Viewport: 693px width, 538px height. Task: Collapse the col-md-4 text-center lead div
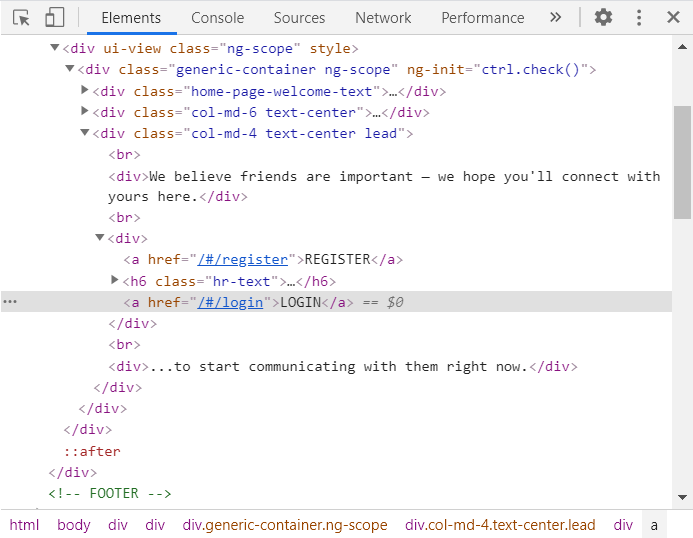point(85,134)
